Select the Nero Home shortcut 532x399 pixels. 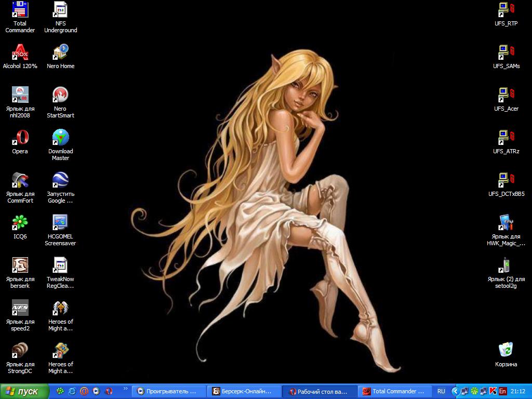[x=60, y=56]
